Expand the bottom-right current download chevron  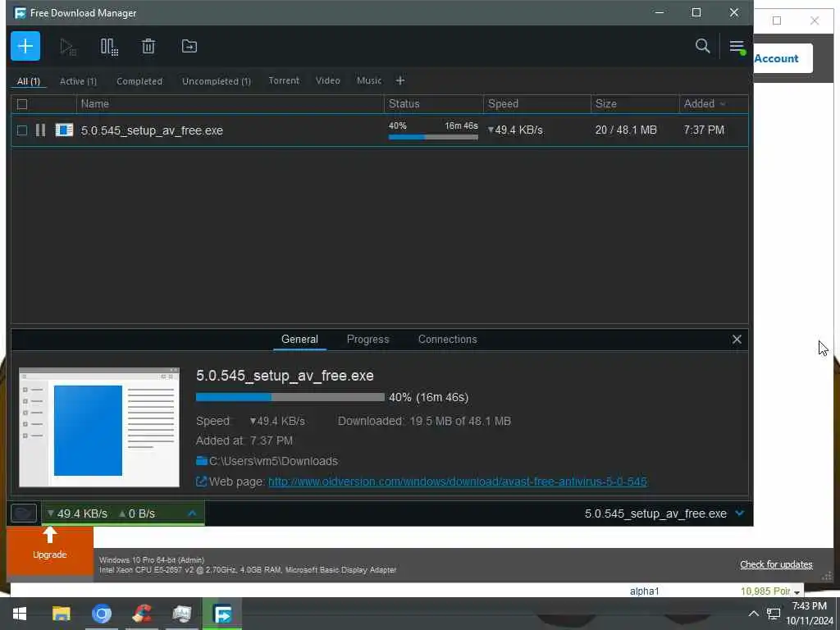(740, 514)
